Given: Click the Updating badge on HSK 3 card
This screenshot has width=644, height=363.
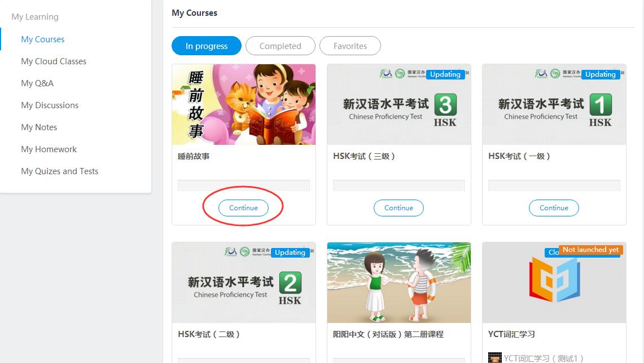Looking at the screenshot, I should 445,74.
